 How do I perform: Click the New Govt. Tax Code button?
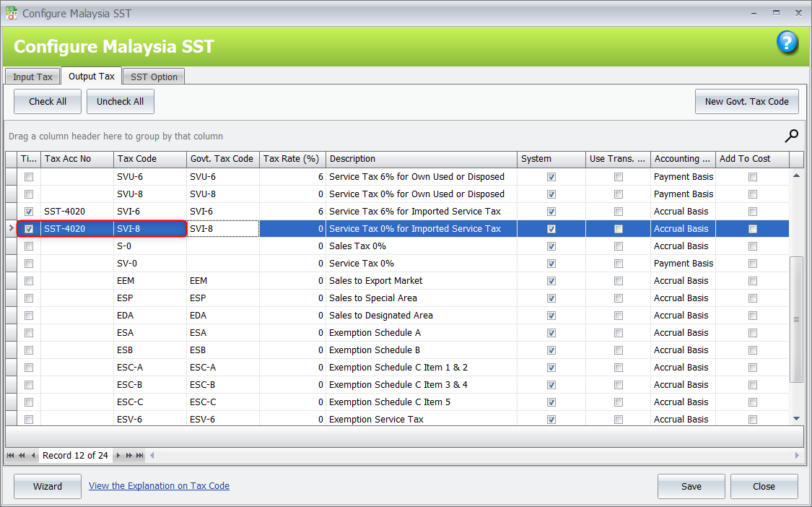tap(746, 102)
